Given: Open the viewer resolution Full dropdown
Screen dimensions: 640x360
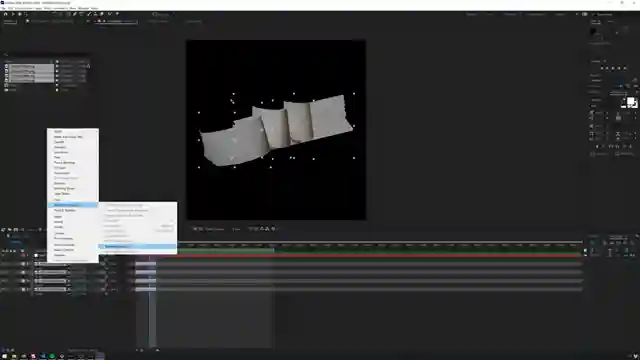Looking at the screenshot, I should tap(236, 229).
